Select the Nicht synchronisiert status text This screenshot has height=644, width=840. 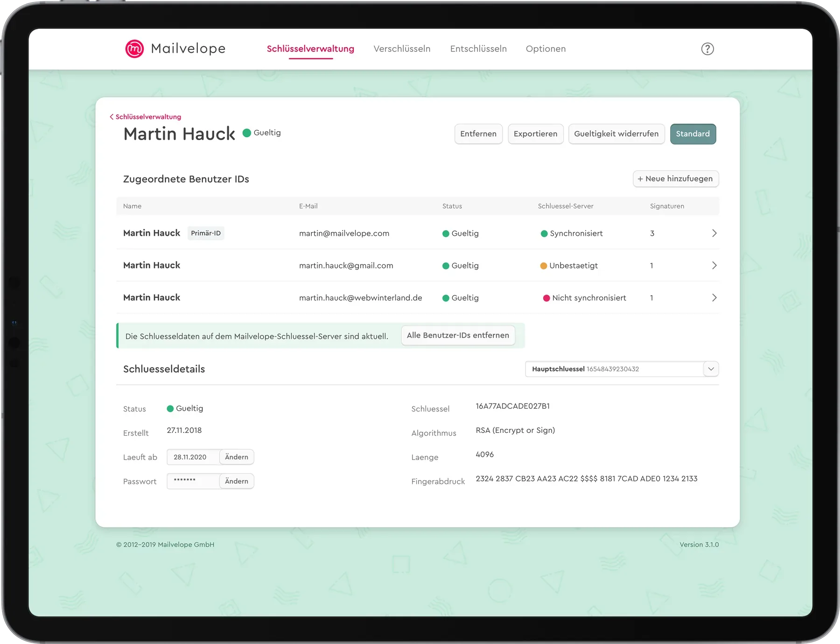(x=589, y=298)
